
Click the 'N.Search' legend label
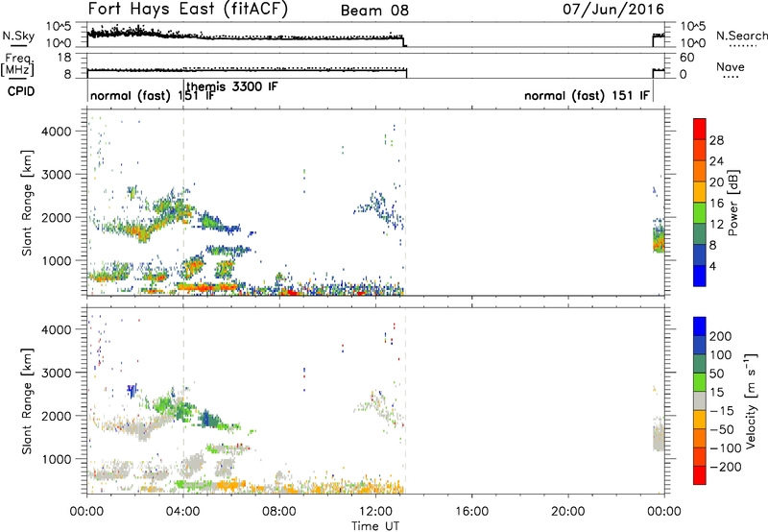click(x=741, y=36)
